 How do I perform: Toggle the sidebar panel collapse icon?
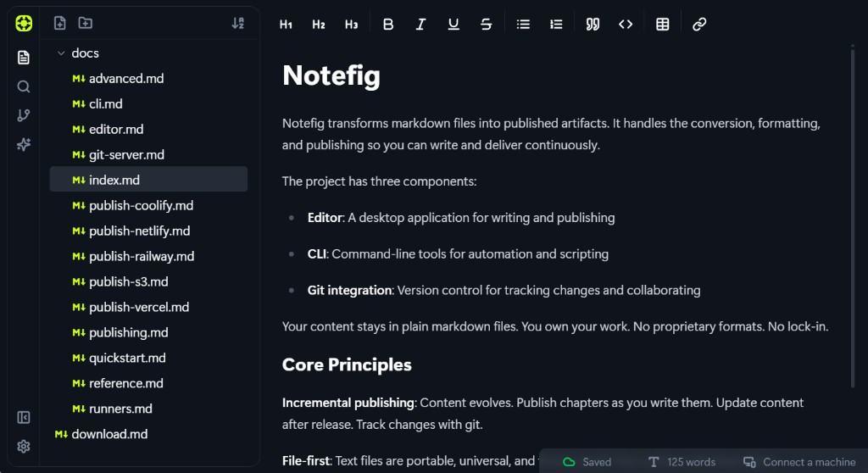(x=24, y=417)
